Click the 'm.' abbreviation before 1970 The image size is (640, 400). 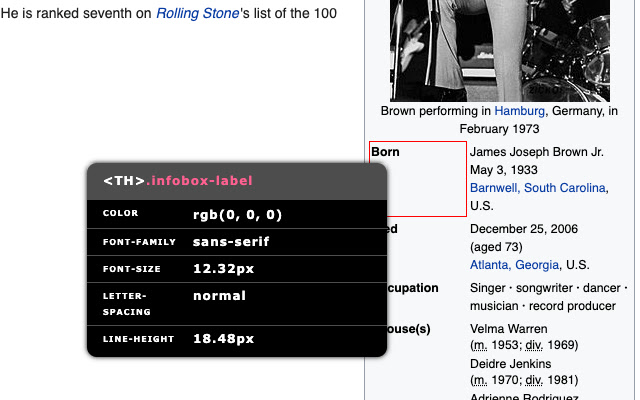(480, 380)
